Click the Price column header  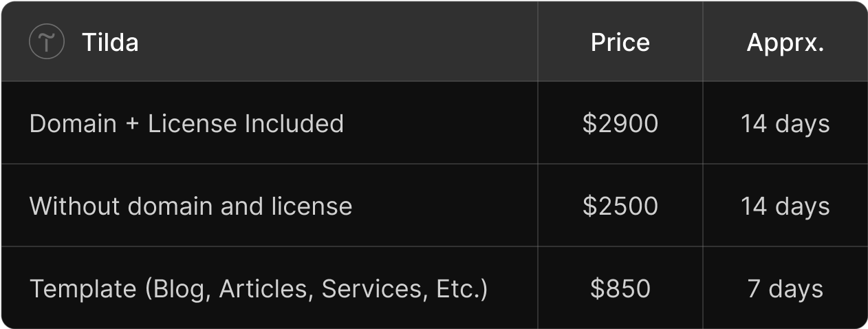(x=620, y=43)
